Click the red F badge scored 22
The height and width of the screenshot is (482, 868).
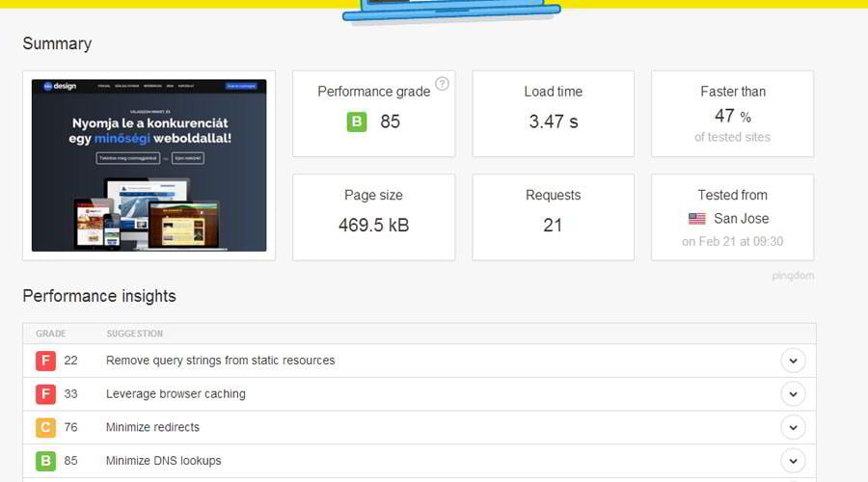[x=45, y=361]
